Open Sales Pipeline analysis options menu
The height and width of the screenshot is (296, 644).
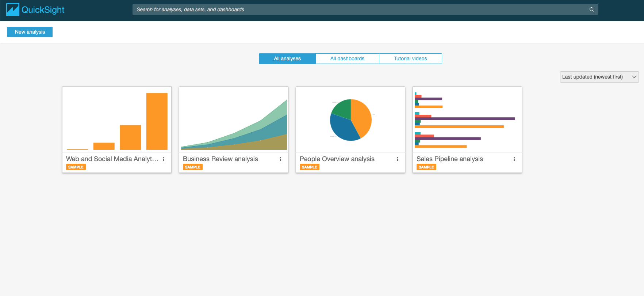(x=514, y=159)
